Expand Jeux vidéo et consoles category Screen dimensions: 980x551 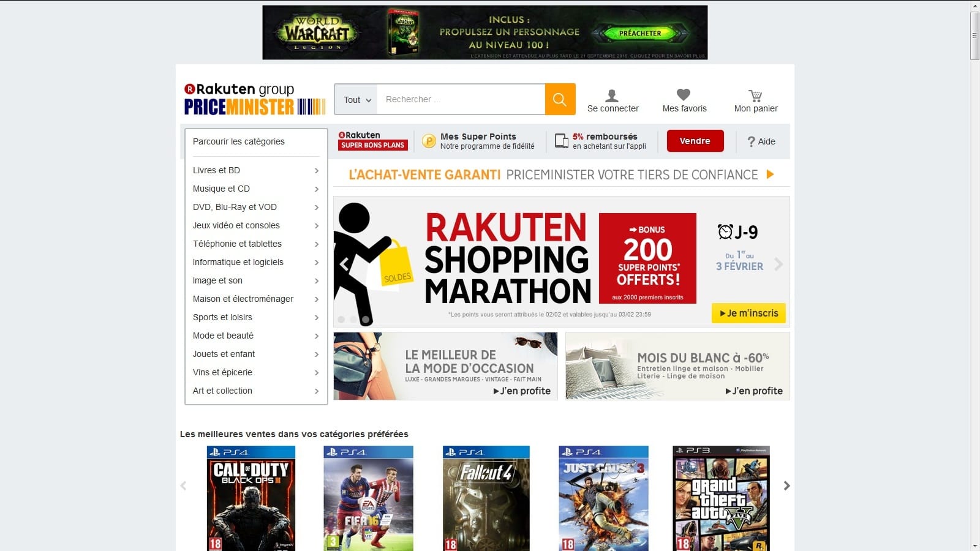pos(255,225)
